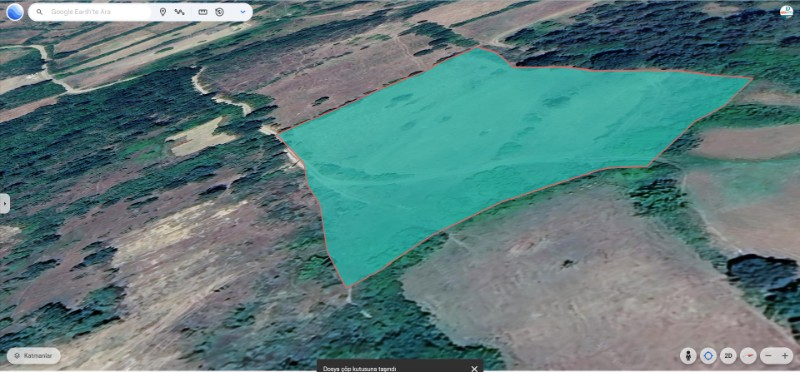Reset orientation with the compass
This screenshot has height=372, width=800.
748,356
